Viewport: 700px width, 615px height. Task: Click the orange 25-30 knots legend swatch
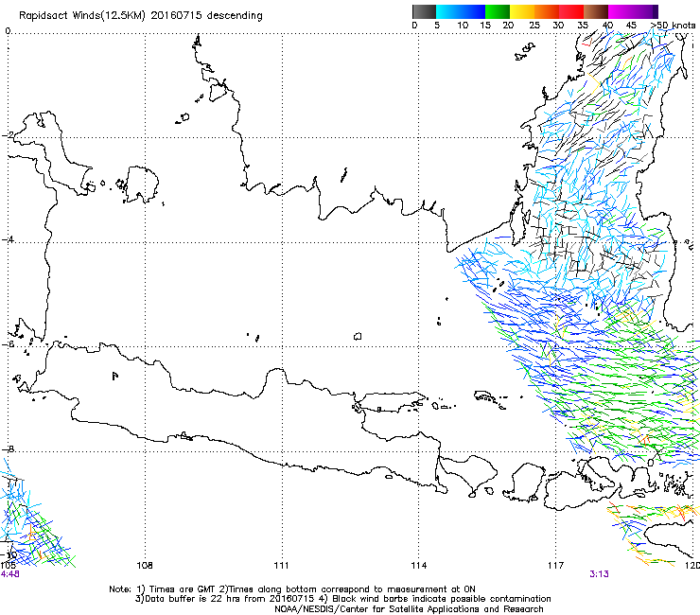pos(547,11)
